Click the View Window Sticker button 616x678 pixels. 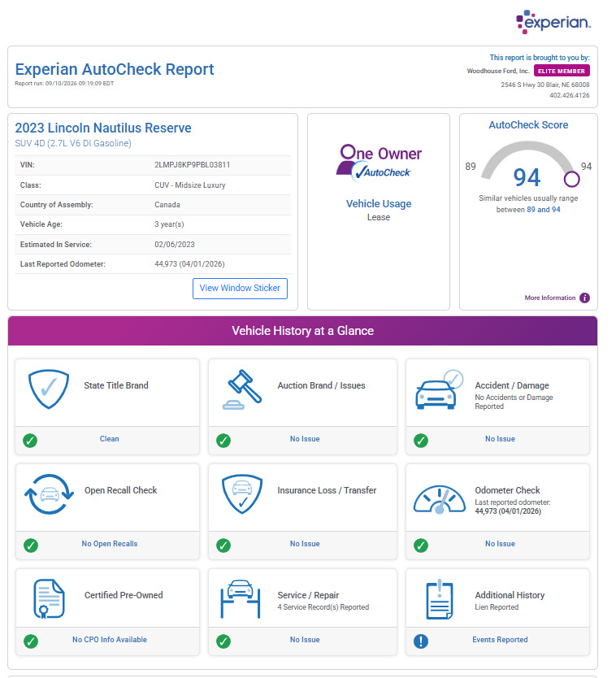tap(240, 289)
